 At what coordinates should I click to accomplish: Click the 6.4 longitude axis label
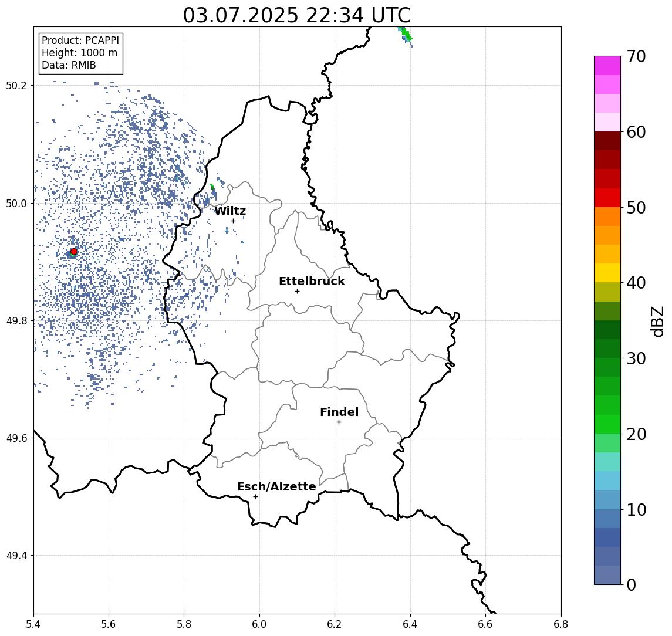tap(411, 624)
